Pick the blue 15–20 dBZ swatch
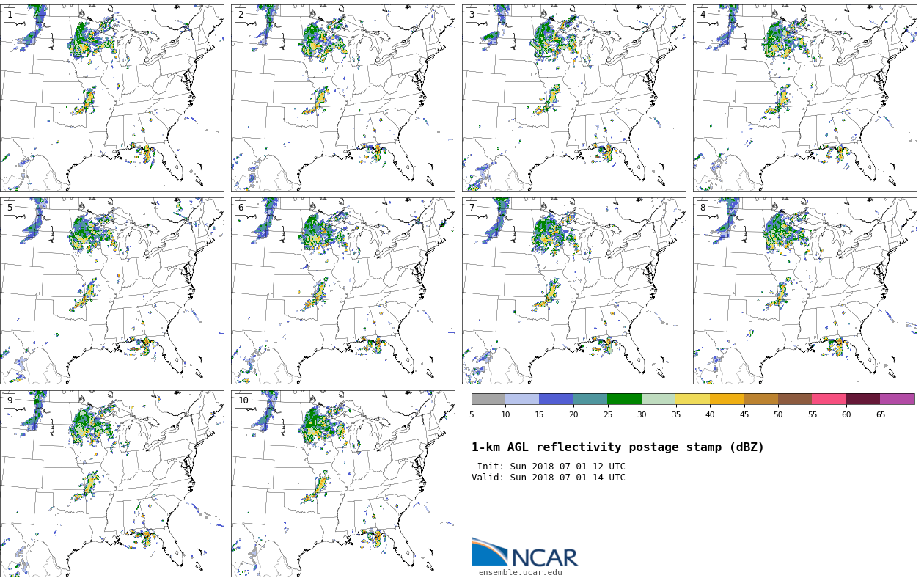924x578 pixels. (x=556, y=399)
